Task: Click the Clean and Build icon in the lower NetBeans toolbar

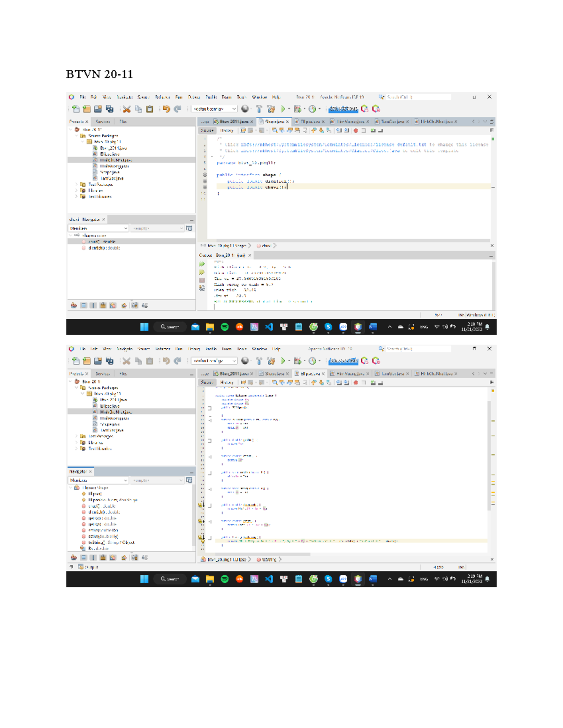Action: coord(271,361)
